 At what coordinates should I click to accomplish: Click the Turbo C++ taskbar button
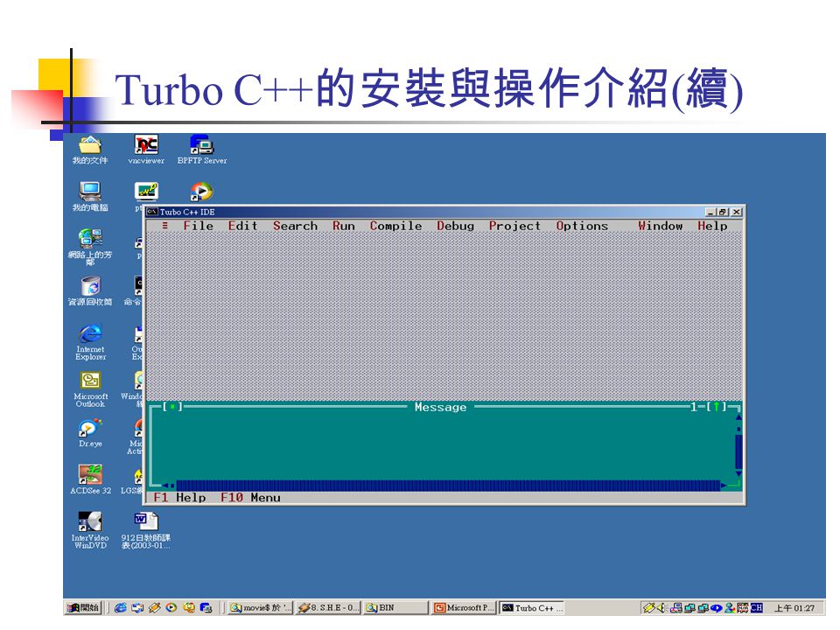[532, 607]
